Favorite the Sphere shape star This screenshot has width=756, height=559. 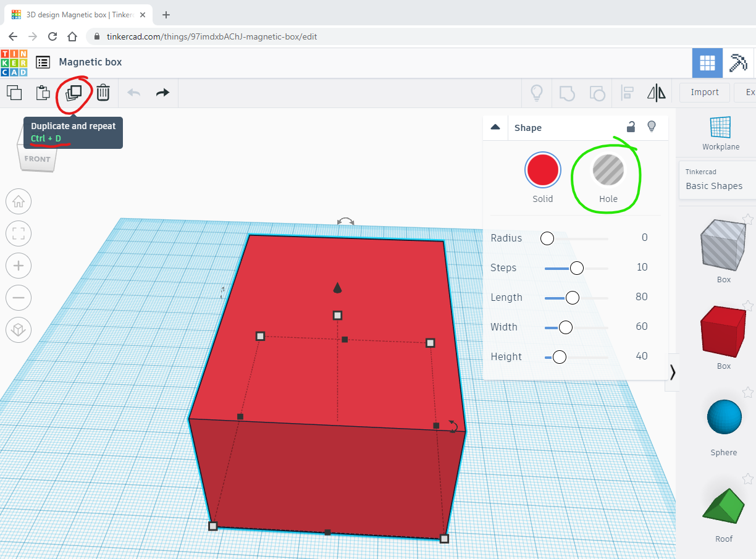point(748,392)
